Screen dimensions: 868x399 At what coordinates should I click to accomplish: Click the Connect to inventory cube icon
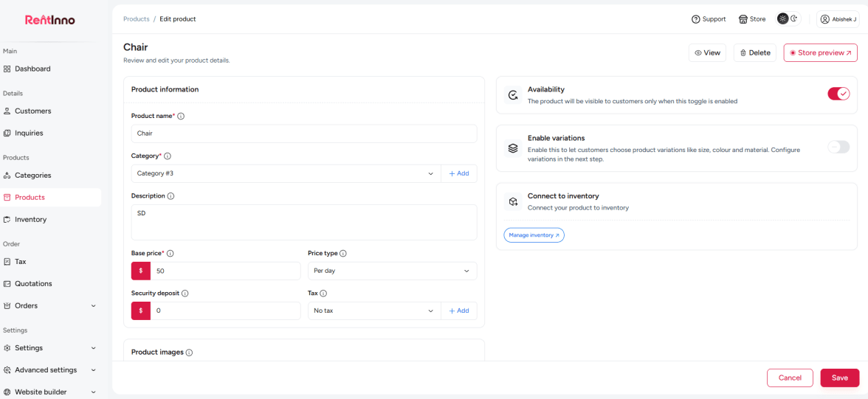[513, 201]
